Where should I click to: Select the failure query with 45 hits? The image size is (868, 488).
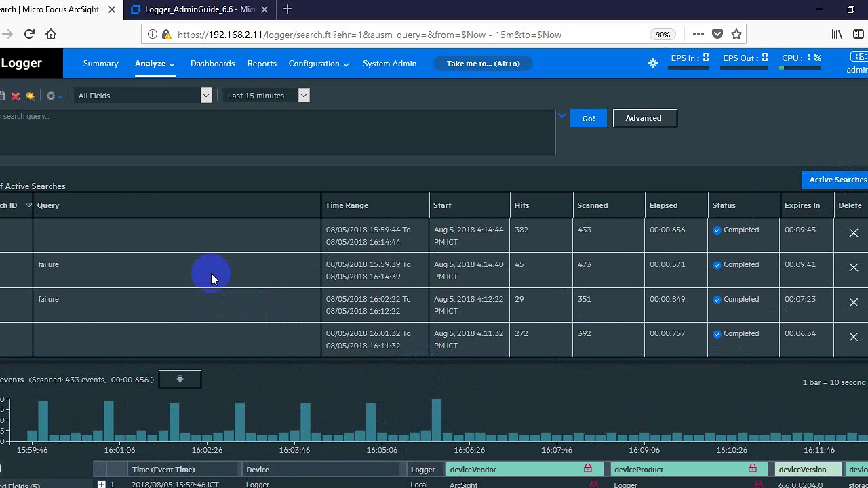tap(48, 264)
